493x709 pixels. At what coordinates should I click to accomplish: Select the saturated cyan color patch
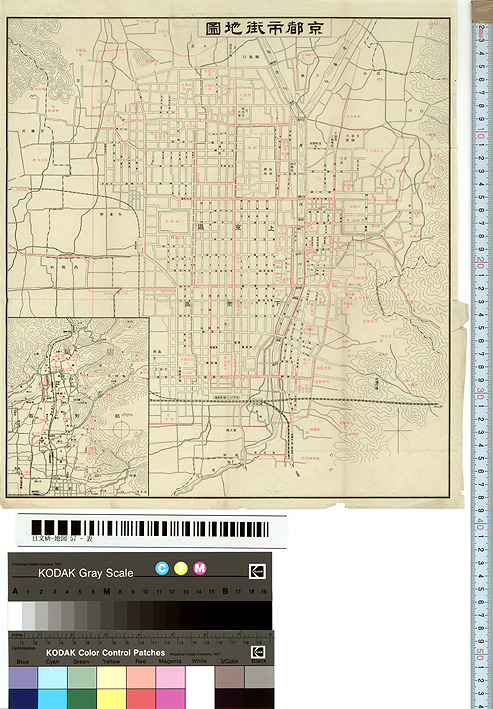[52, 699]
